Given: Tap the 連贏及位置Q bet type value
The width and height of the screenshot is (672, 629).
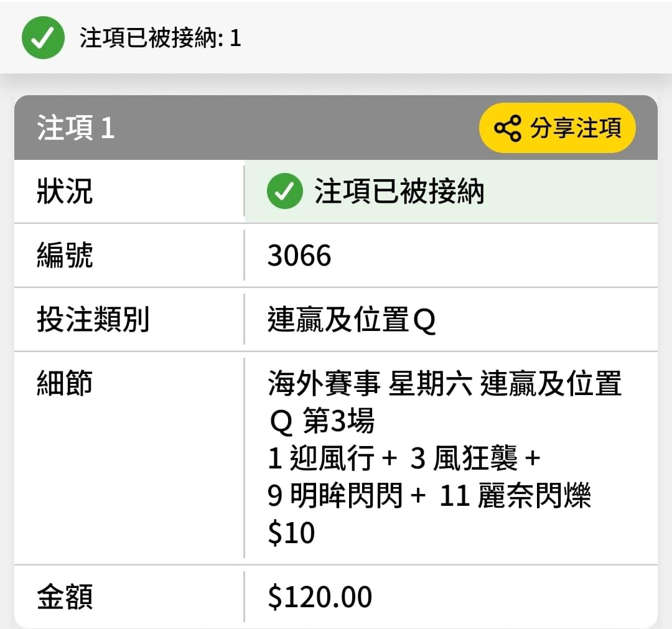Looking at the screenshot, I should tap(352, 320).
